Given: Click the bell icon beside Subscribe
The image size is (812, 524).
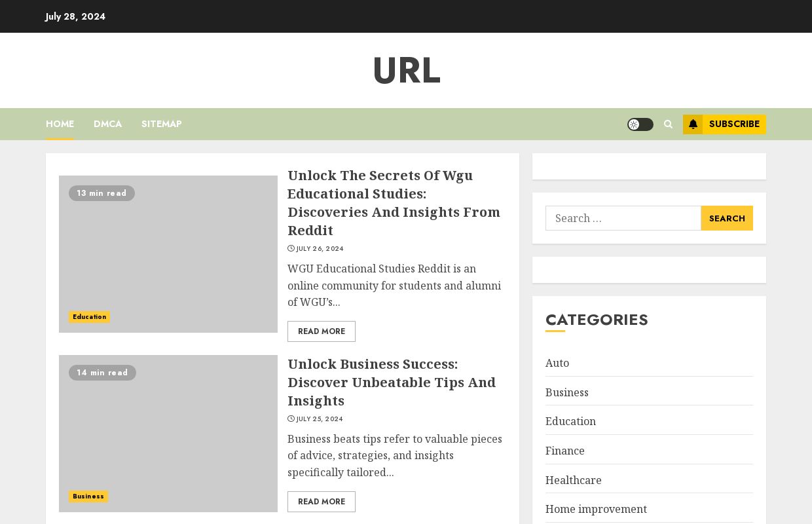Looking at the screenshot, I should click(x=693, y=124).
